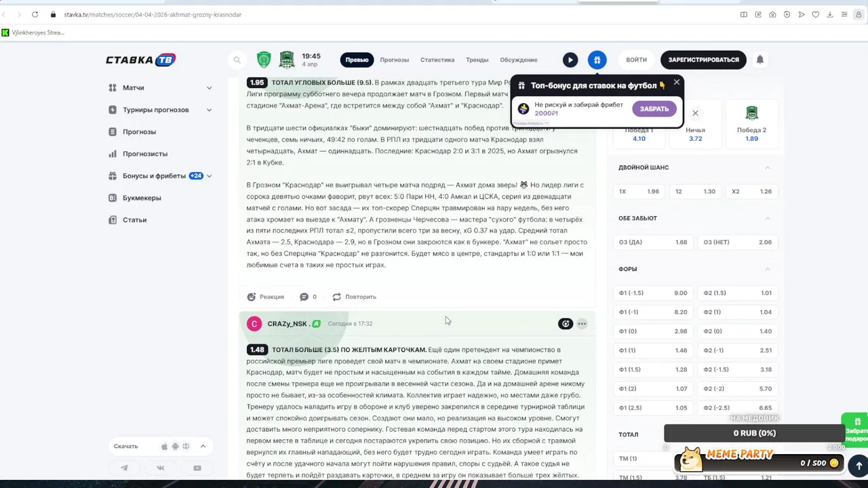The width and height of the screenshot is (868, 488).
Task: Reload the page in browser toolbar
Action: [35, 14]
